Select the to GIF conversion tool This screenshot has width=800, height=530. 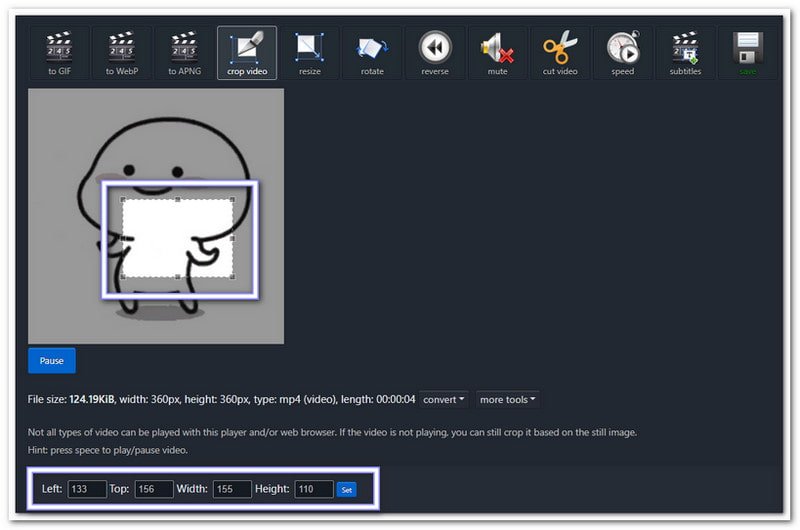click(58, 53)
